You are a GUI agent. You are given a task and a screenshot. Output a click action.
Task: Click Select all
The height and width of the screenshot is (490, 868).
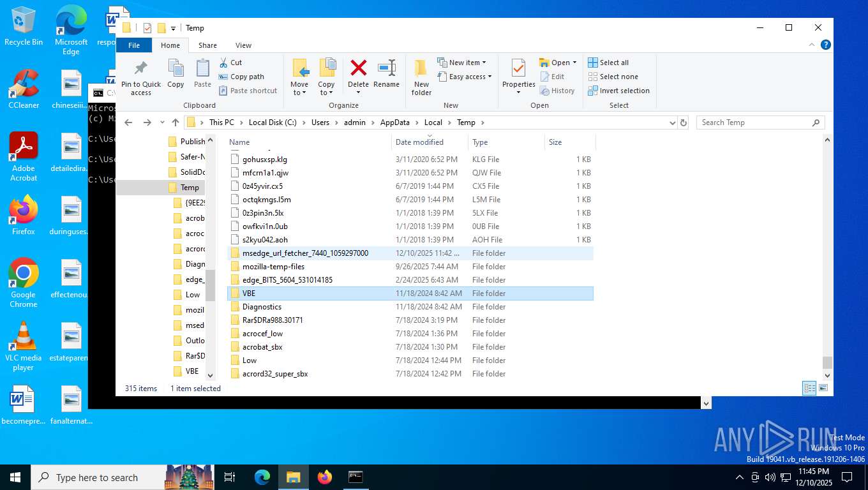coord(608,63)
